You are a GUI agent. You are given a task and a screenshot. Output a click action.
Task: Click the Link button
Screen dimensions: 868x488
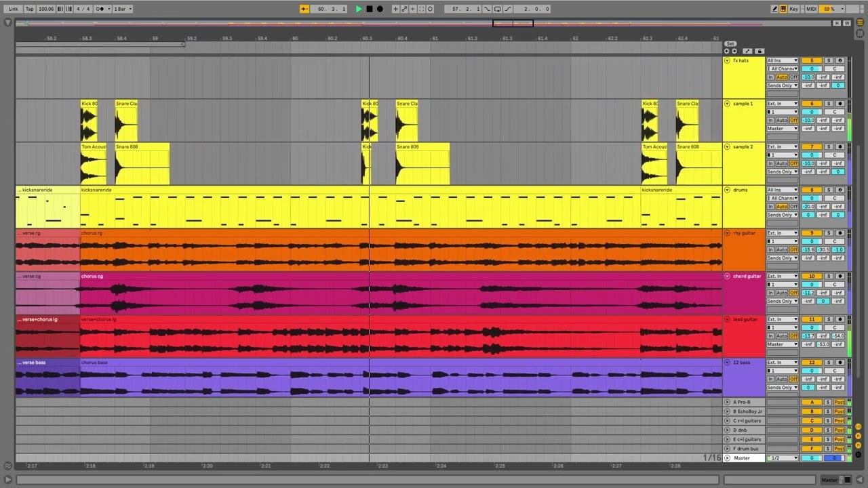click(14, 9)
